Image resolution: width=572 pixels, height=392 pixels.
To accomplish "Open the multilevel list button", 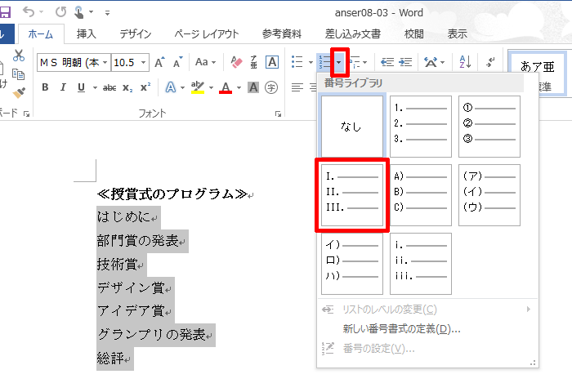I will pyautogui.click(x=357, y=62).
